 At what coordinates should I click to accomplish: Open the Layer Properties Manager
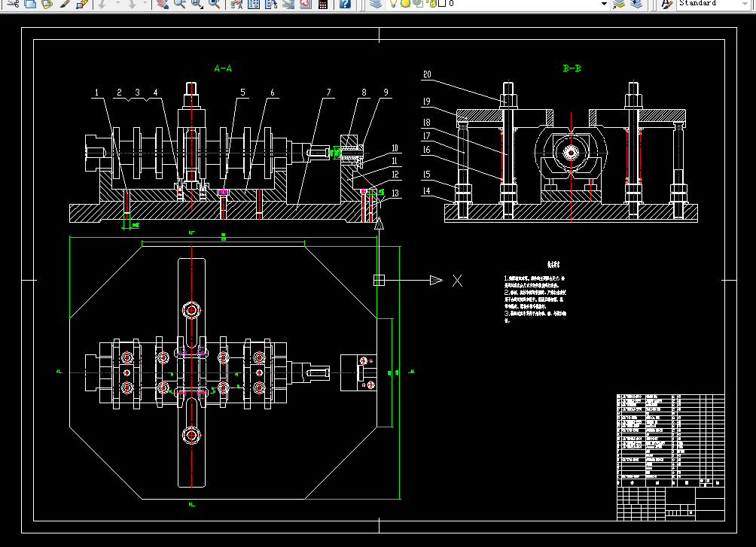click(376, 4)
